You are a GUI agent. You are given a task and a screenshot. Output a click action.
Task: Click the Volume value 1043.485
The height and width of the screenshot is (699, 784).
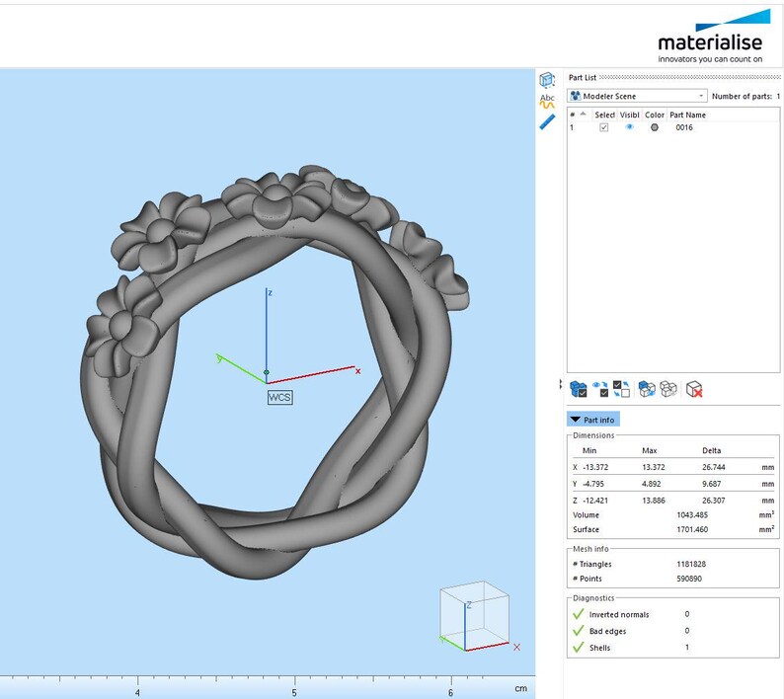pos(692,514)
